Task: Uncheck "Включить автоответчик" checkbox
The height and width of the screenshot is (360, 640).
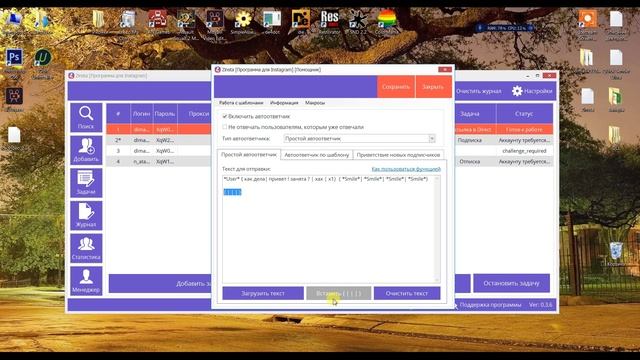Action: 224,116
